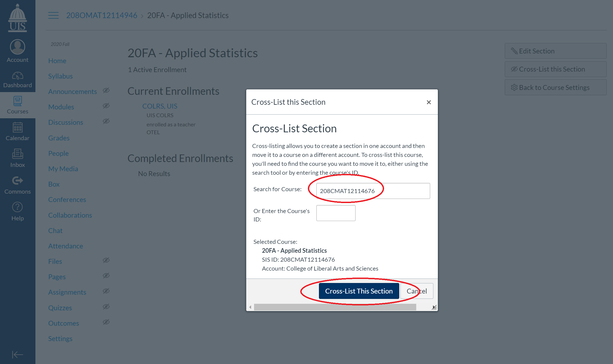Expand the hamburger menu icon
This screenshot has height=364, width=613.
tap(53, 15)
